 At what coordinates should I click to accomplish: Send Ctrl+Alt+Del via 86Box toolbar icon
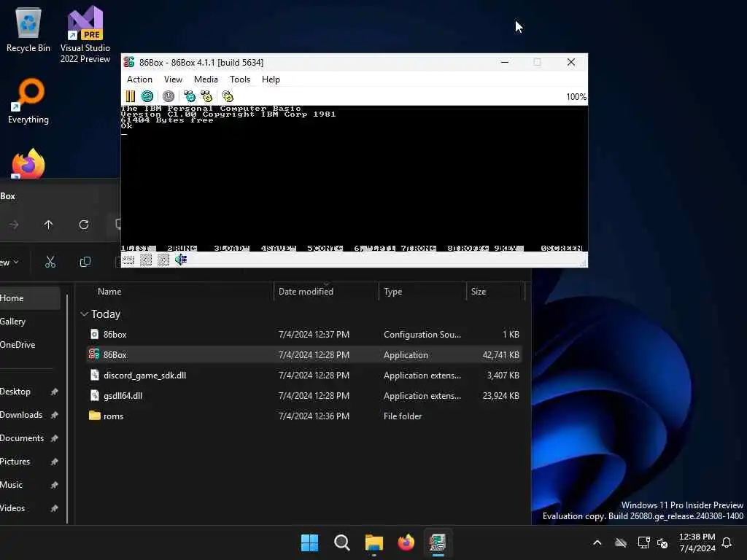click(189, 97)
